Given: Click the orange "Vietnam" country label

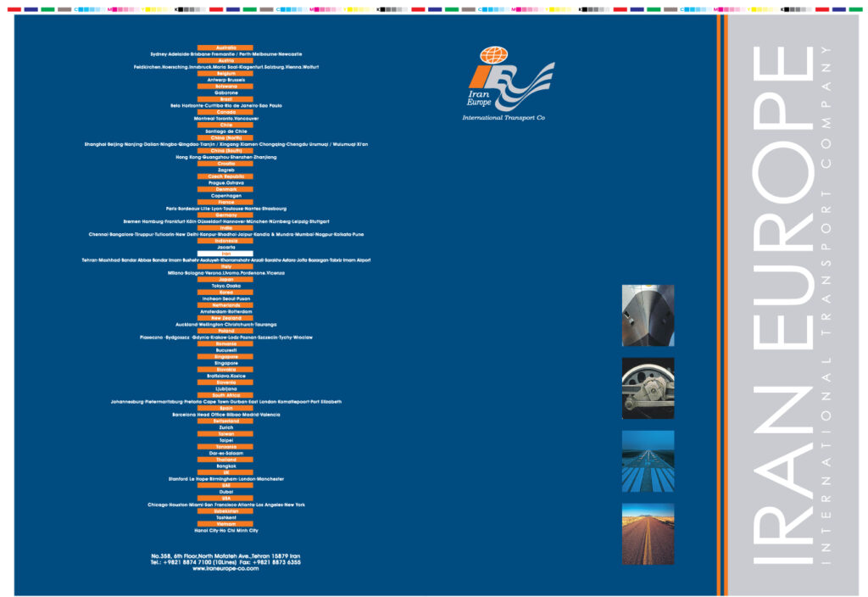Looking at the screenshot, I should click(225, 524).
